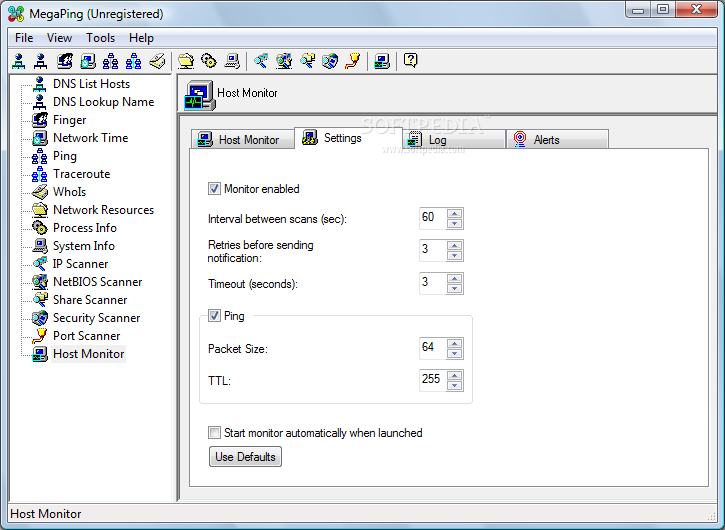This screenshot has height=530, width=725.
Task: Open the View menu
Action: click(59, 38)
